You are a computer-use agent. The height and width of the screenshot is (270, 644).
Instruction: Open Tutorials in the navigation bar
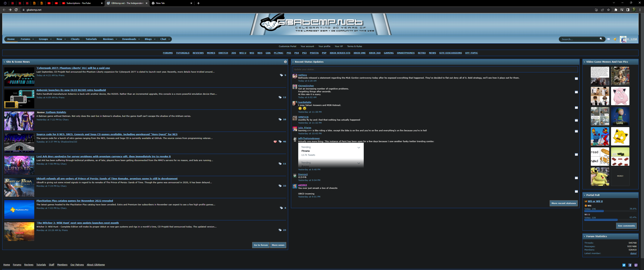(91, 39)
